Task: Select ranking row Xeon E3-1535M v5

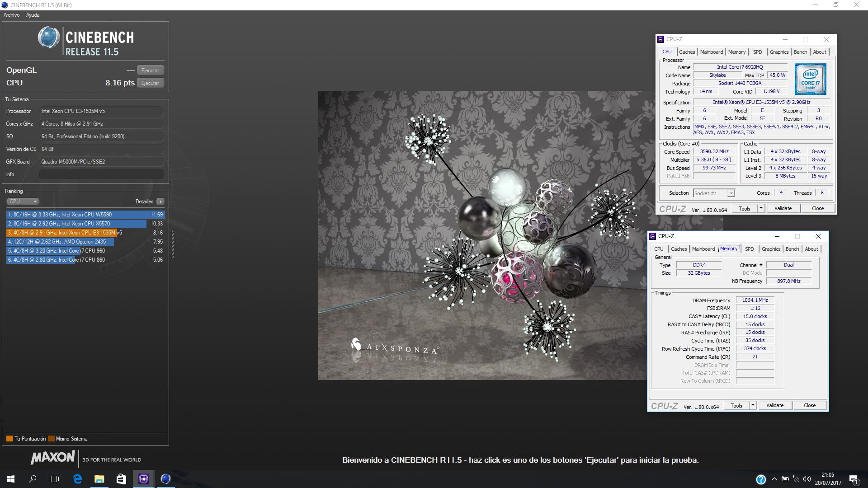Action: 85,233
